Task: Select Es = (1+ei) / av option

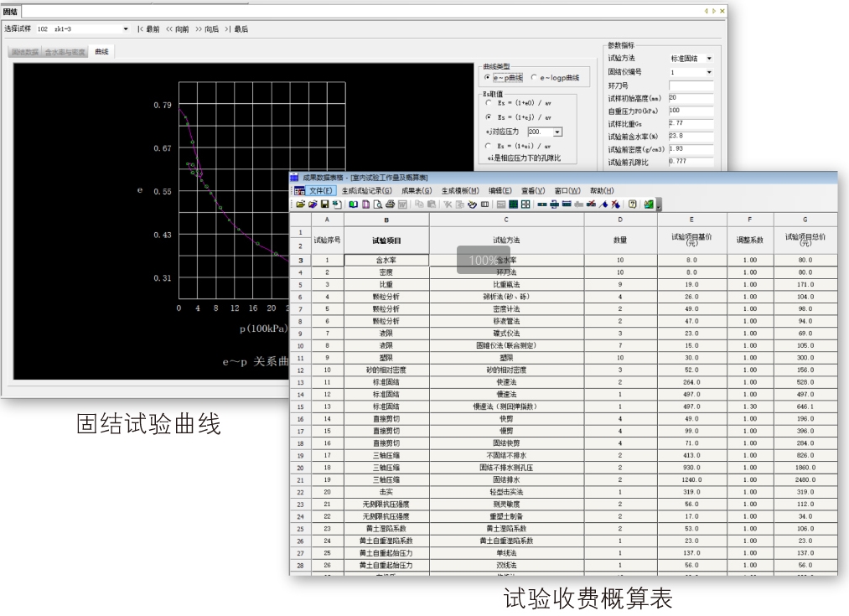Action: click(x=489, y=146)
